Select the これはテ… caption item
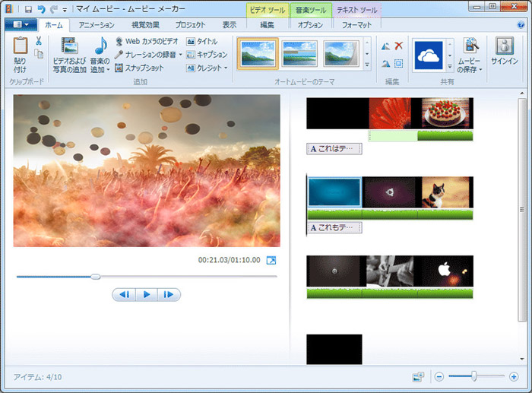 point(334,149)
